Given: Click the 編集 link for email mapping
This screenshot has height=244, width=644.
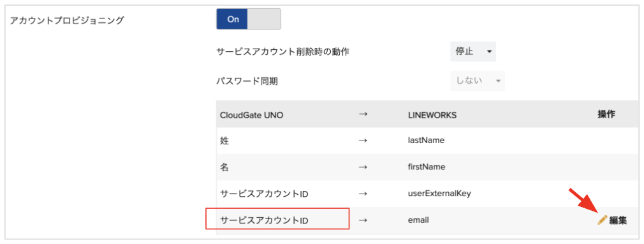Looking at the screenshot, I should click(618, 220).
